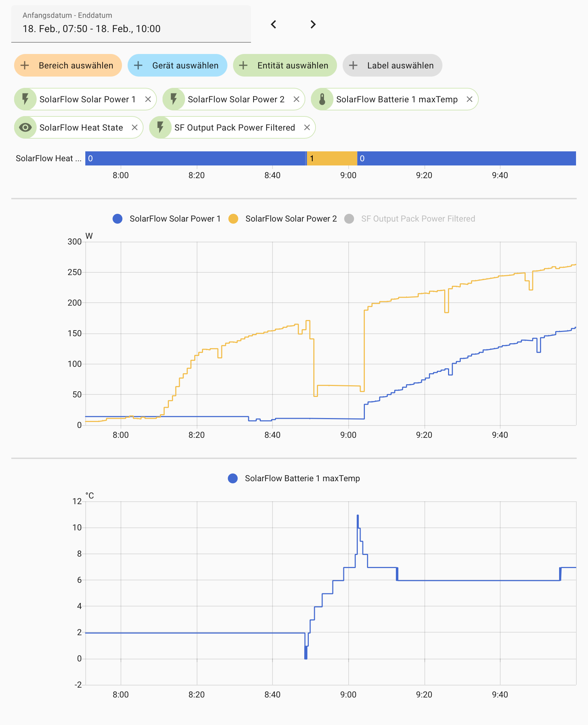Toggle the Batterie 1 maxTemp legend dot
Viewport: 588px width, 725px height.
click(233, 478)
